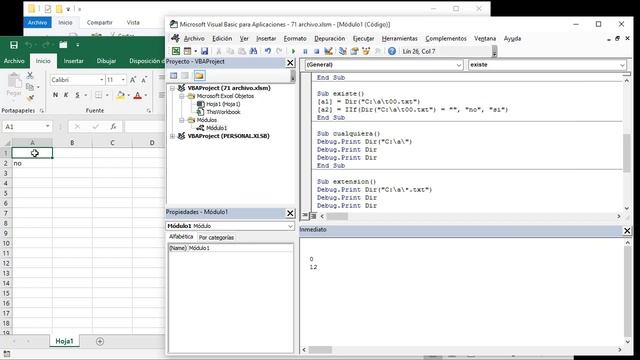
Task: Run the macro with the green play icon
Action: pos(293,51)
